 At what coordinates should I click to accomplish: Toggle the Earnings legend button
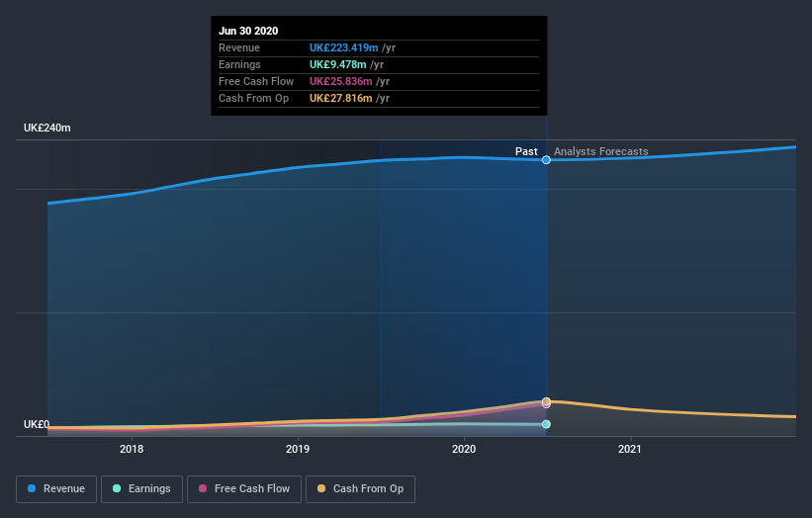point(141,489)
